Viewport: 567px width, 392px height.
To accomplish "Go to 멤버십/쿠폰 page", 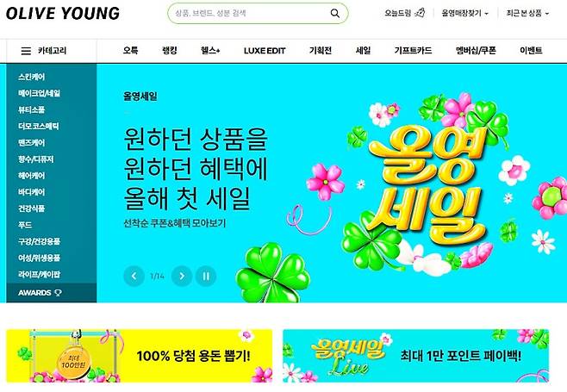I will pyautogui.click(x=476, y=51).
